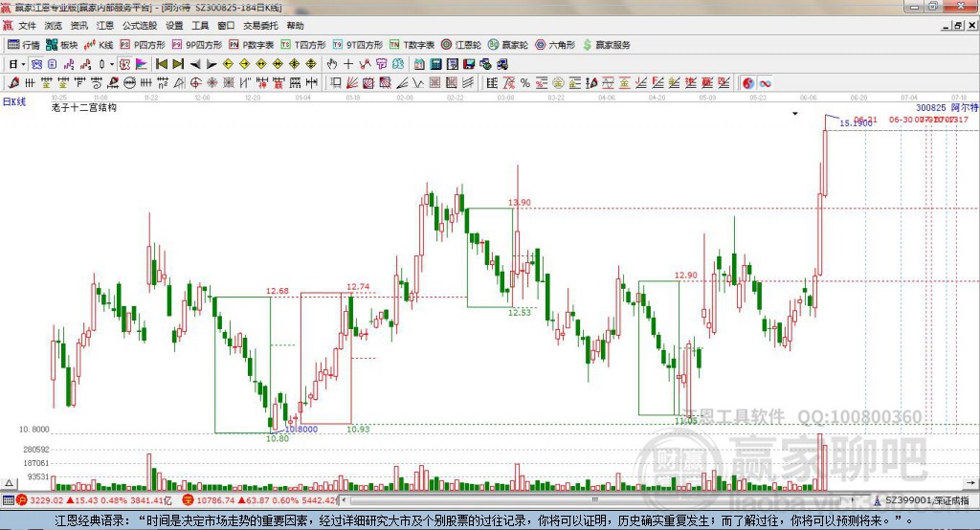Screen dimensions: 980x530
Task: Open the P四方形 tool
Action: tap(143, 44)
